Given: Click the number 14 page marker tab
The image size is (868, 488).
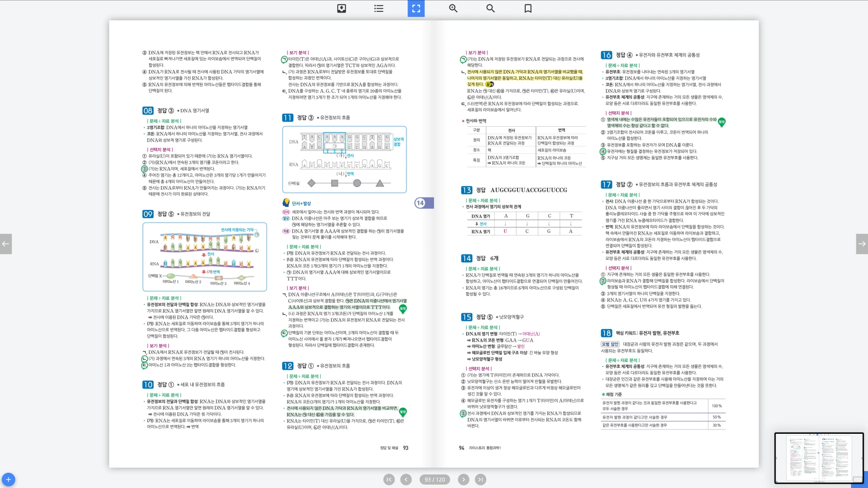Looking at the screenshot, I should (424, 203).
